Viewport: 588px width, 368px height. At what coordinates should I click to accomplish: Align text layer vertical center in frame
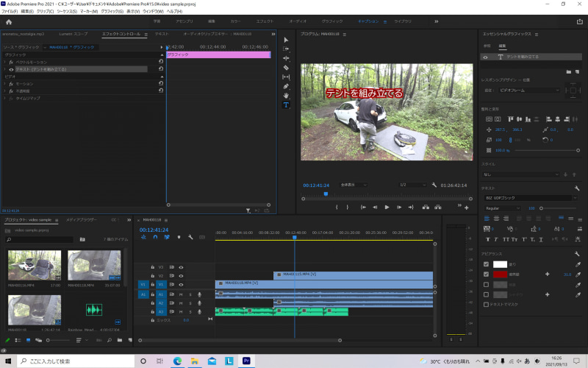(489, 119)
